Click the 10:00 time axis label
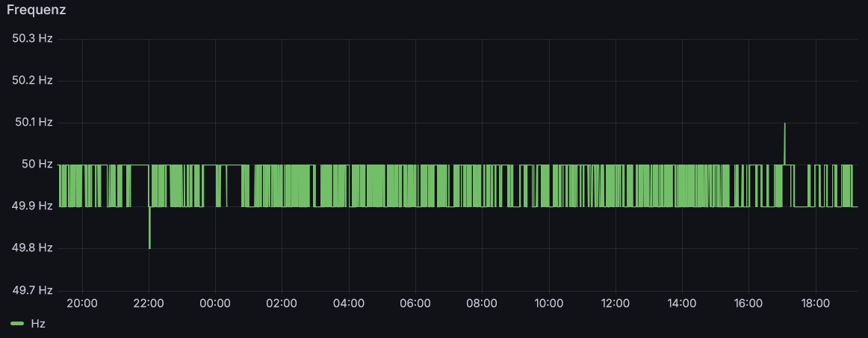The image size is (868, 338). [548, 303]
